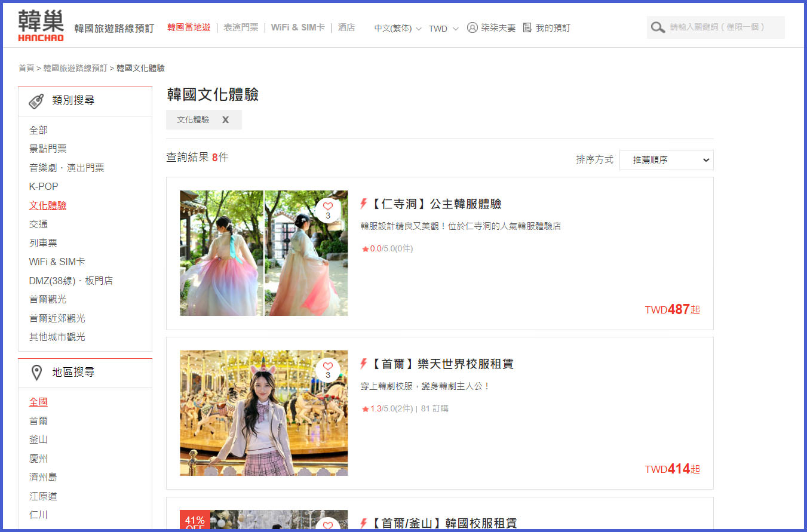Open 我的預訂 bookings icon
Viewport: 807px width, 532px height.
[x=527, y=27]
